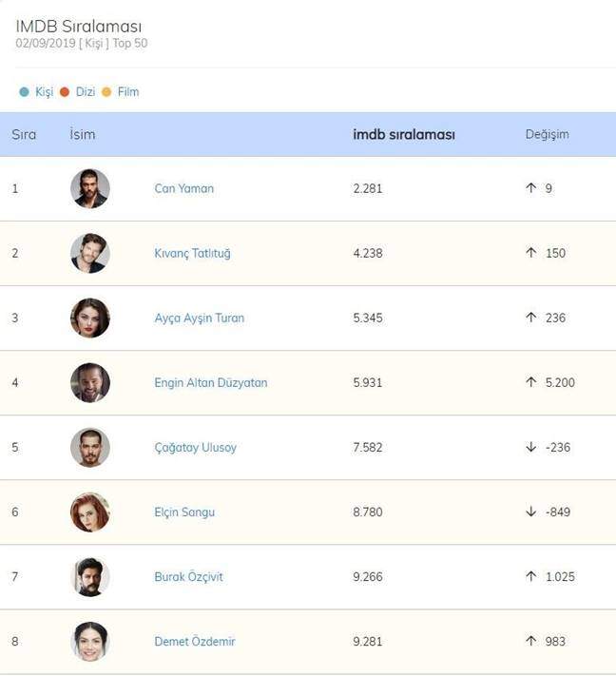This screenshot has width=616, height=676.
Task: Click the up arrow beside 5.200
Action: pos(531,382)
